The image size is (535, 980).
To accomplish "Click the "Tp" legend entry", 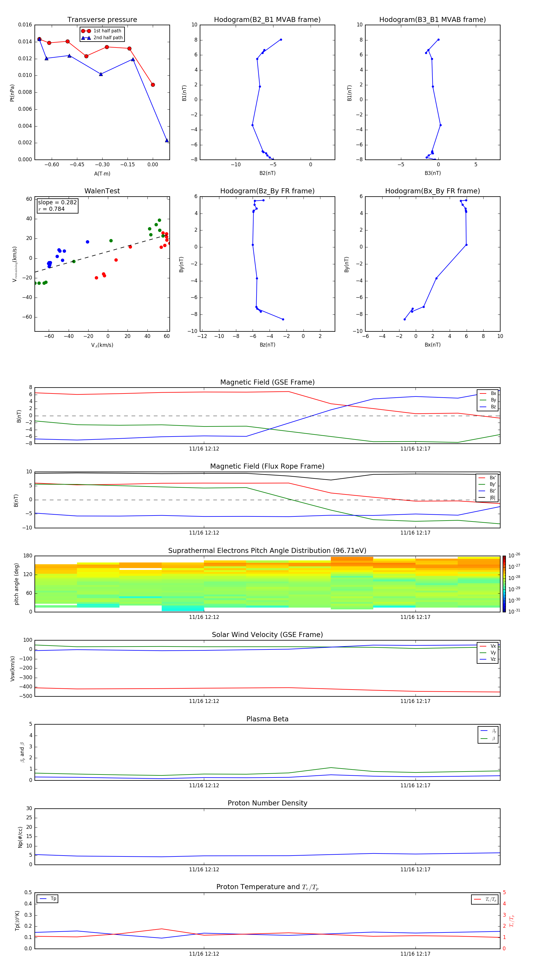I will point(48,899).
